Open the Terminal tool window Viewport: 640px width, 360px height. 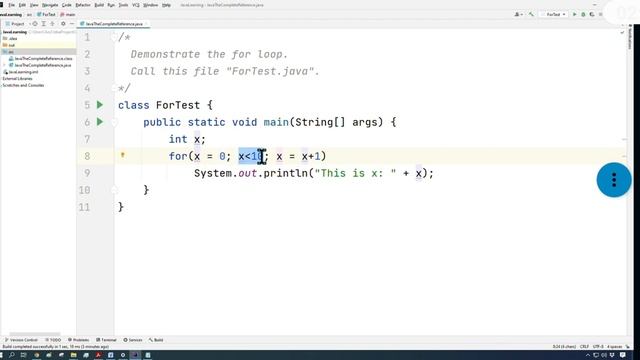tap(107, 340)
